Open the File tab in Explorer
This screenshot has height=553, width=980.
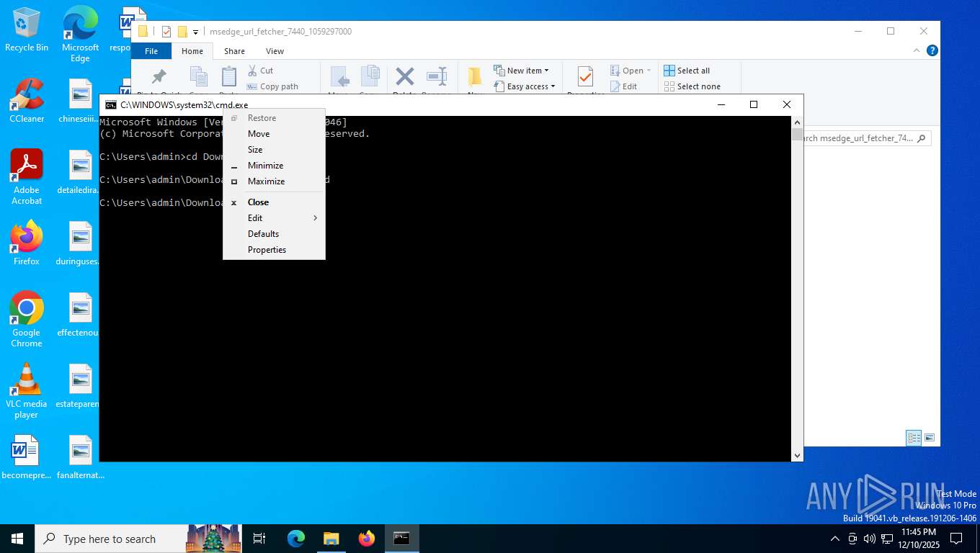click(151, 51)
